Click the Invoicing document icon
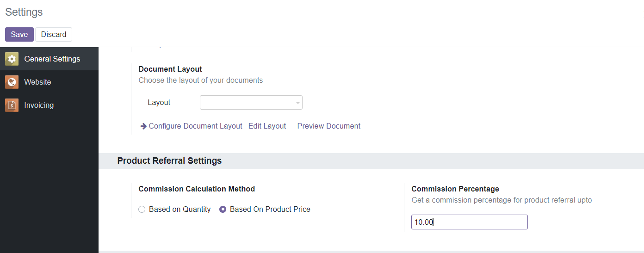Image resolution: width=644 pixels, height=253 pixels. point(12,105)
